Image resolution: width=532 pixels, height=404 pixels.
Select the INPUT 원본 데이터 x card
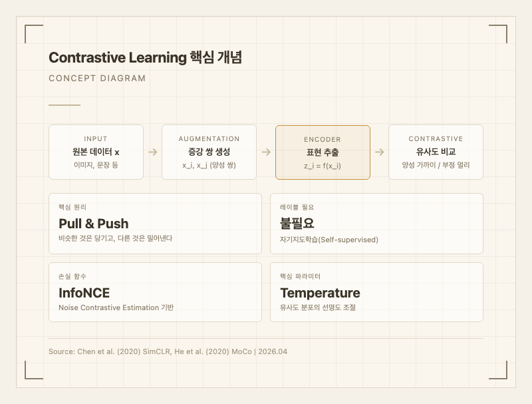point(96,152)
